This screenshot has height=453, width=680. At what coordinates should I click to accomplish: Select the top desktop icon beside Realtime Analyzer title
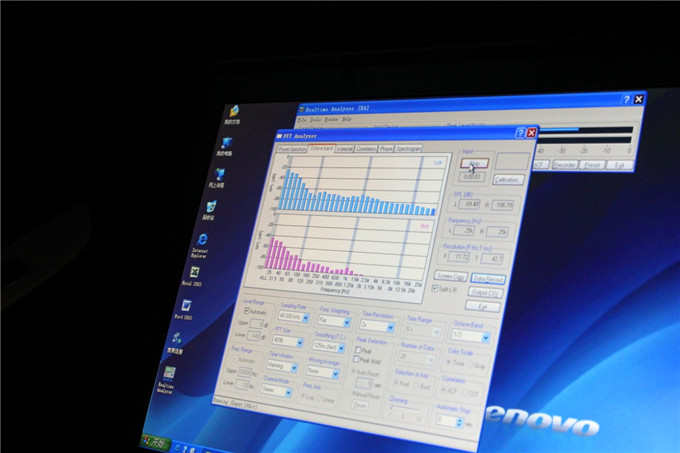pos(233,114)
